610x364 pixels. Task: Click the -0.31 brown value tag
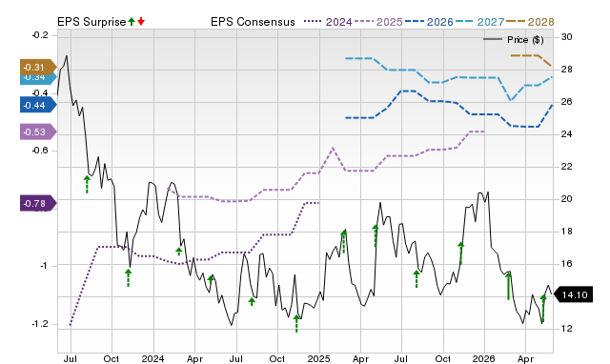point(38,68)
